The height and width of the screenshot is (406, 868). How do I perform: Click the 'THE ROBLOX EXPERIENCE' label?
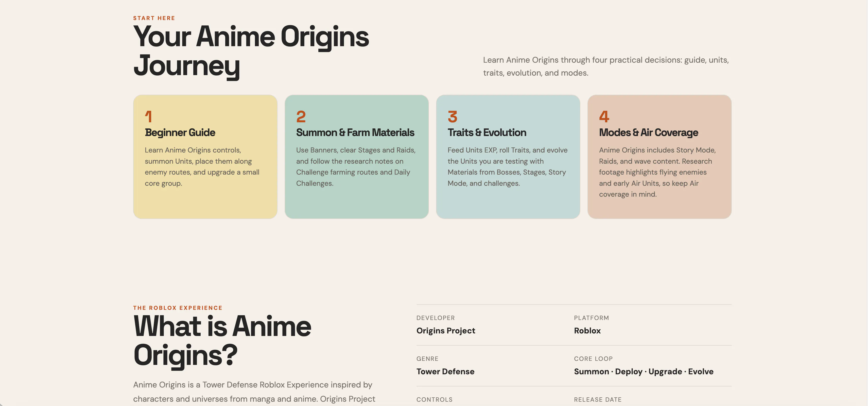[x=178, y=308]
